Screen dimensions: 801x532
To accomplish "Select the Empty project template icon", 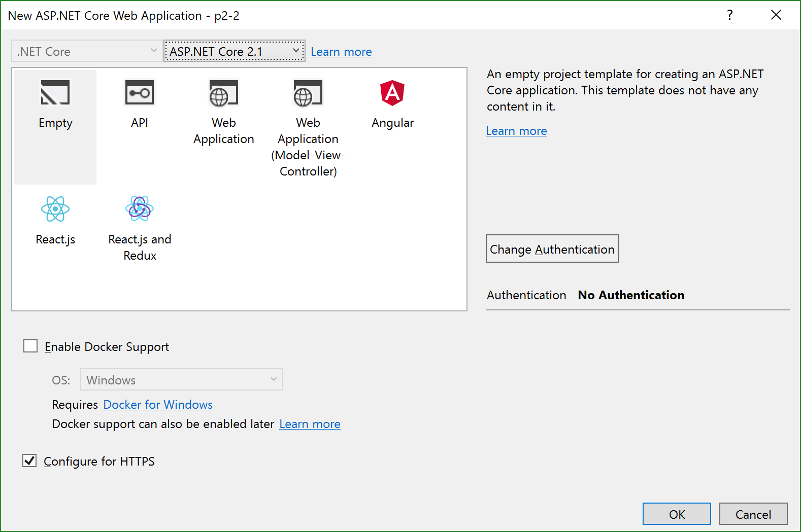I will [55, 93].
